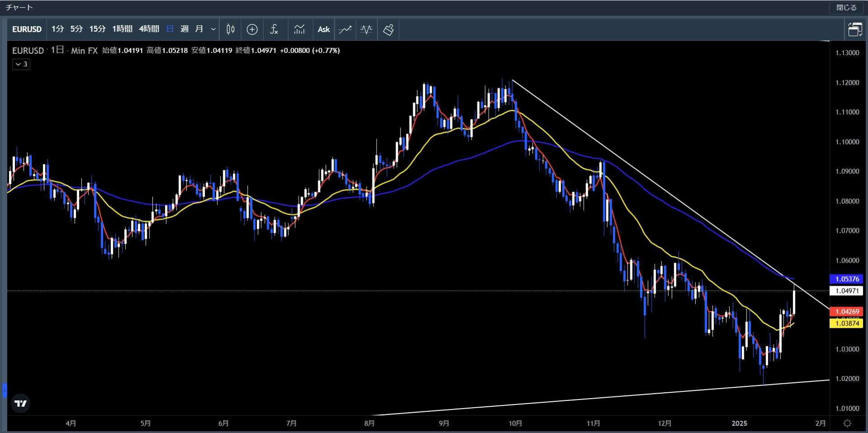
Task: Click the detach chart window icon
Action: click(x=854, y=29)
